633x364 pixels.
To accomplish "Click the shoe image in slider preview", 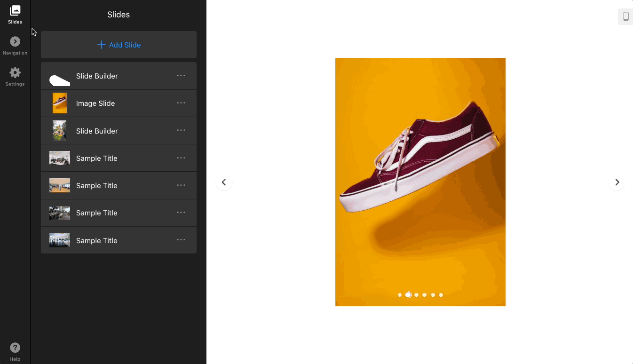I will point(420,182).
